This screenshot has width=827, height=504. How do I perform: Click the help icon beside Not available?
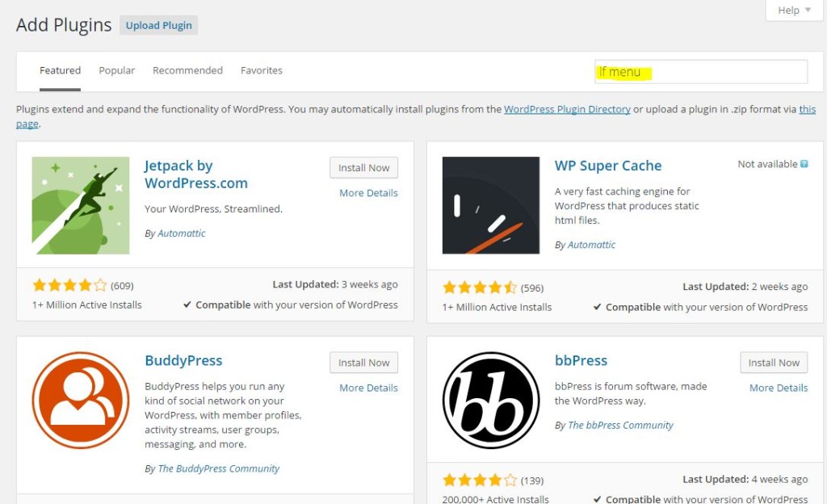coord(804,164)
